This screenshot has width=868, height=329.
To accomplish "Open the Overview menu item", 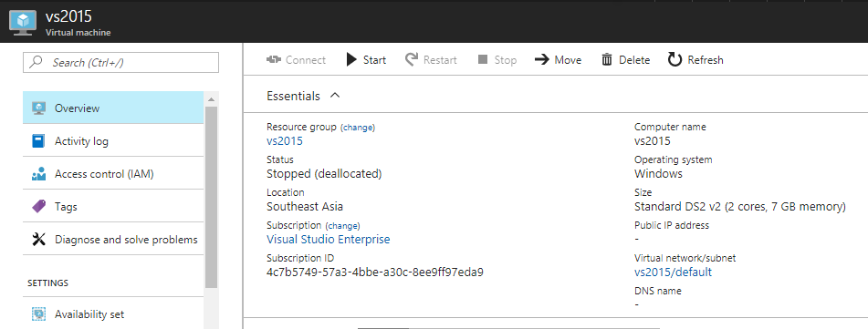I will pos(113,108).
